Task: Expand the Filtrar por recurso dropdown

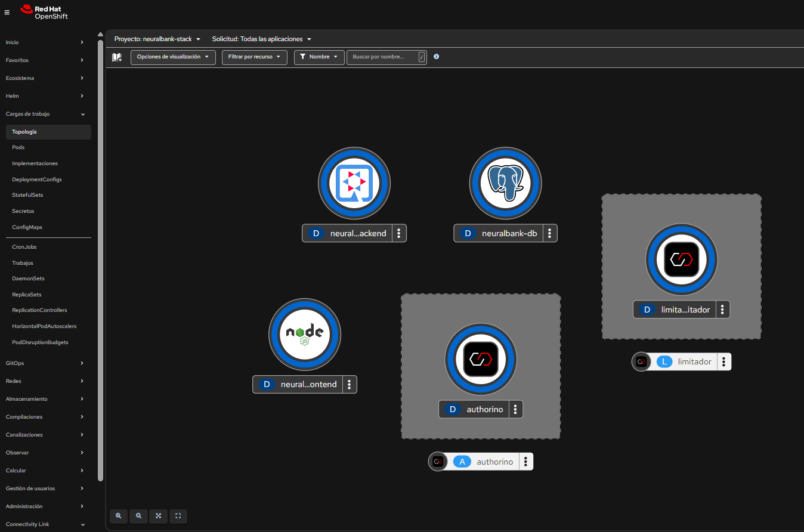Action: [x=254, y=57]
